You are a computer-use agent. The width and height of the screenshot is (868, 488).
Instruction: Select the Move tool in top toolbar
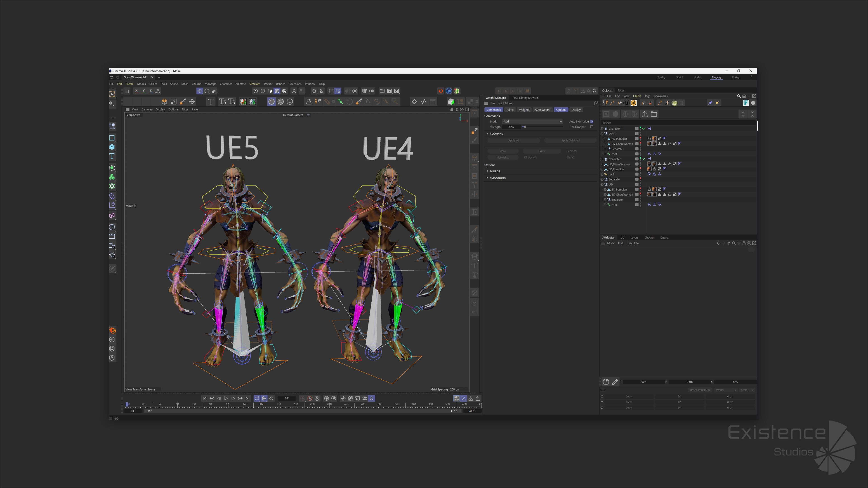point(199,91)
